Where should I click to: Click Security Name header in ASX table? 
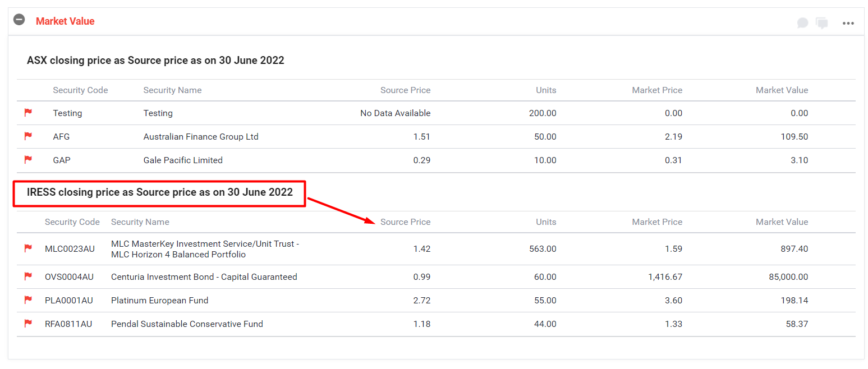(172, 90)
